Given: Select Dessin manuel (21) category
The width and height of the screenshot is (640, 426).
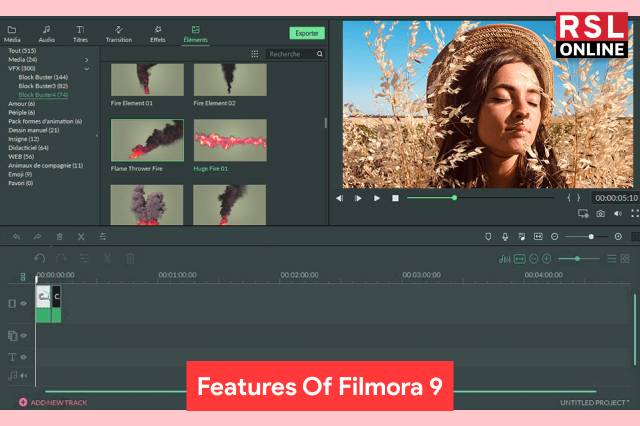Looking at the screenshot, I should click(x=33, y=130).
